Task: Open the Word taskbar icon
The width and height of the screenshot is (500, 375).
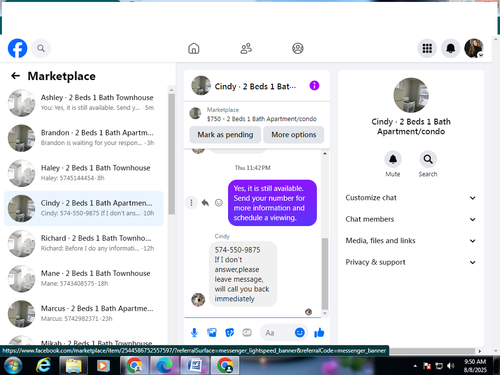Action: (x=194, y=366)
